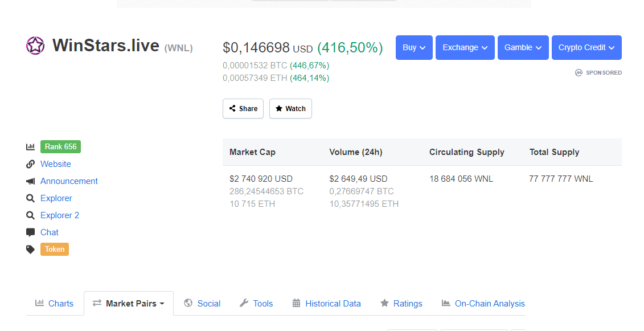This screenshot has width=644, height=331.
Task: Click the Market Cap column header
Action: (x=253, y=152)
